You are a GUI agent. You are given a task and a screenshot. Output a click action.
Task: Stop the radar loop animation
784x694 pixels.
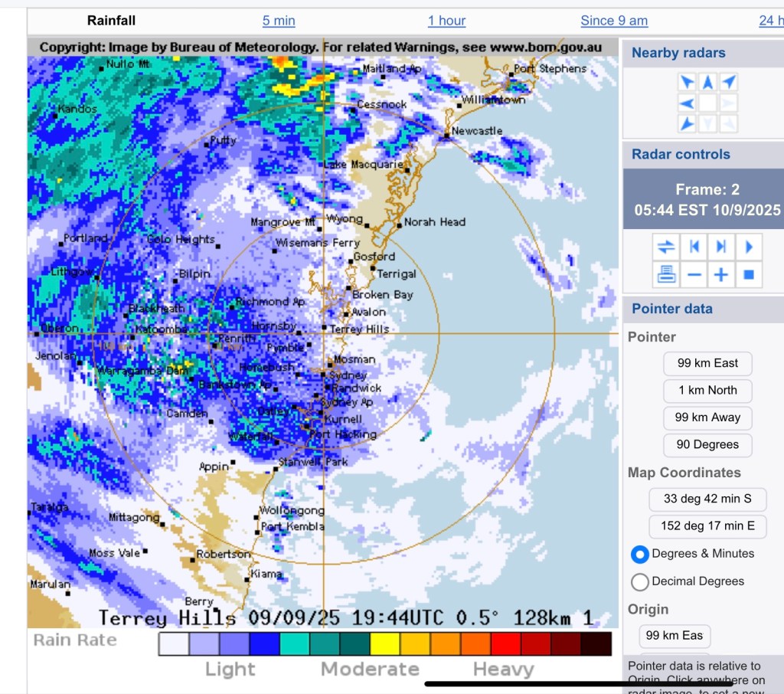[749, 273]
